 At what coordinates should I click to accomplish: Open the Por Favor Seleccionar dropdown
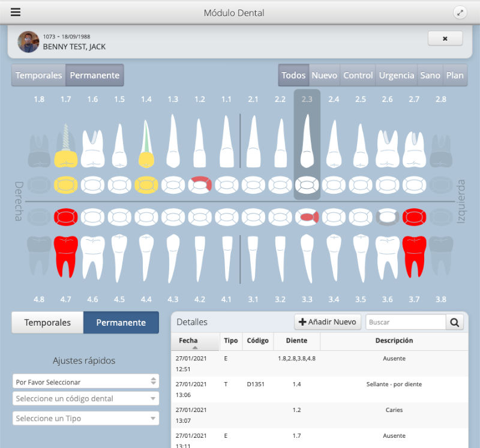click(86, 381)
